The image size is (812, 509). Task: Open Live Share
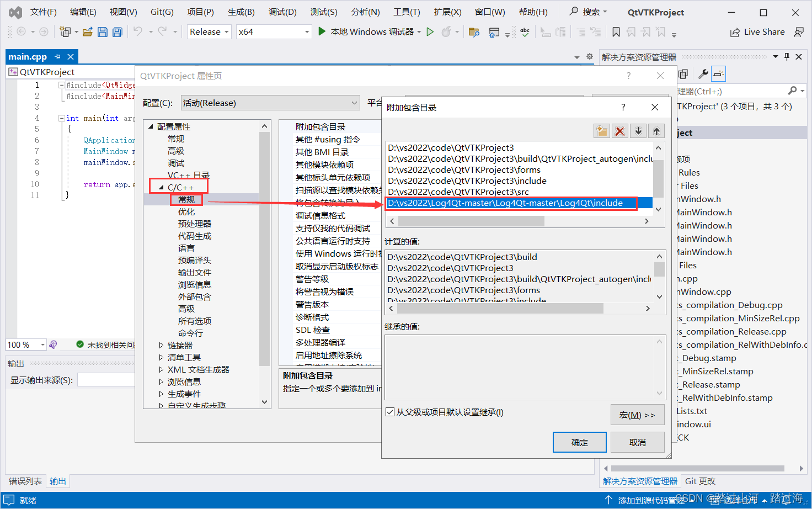point(757,32)
